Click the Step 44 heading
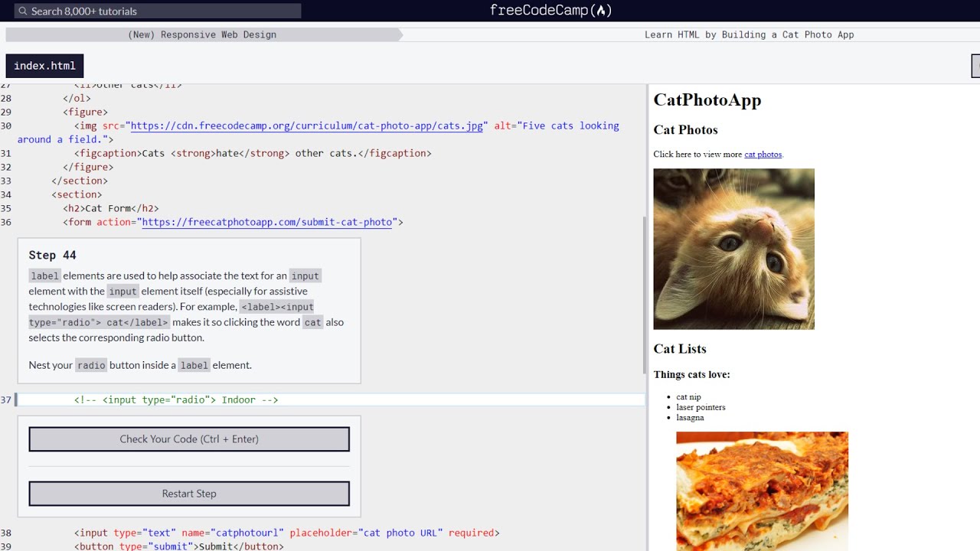Viewport: 980px width, 551px height. coord(52,255)
